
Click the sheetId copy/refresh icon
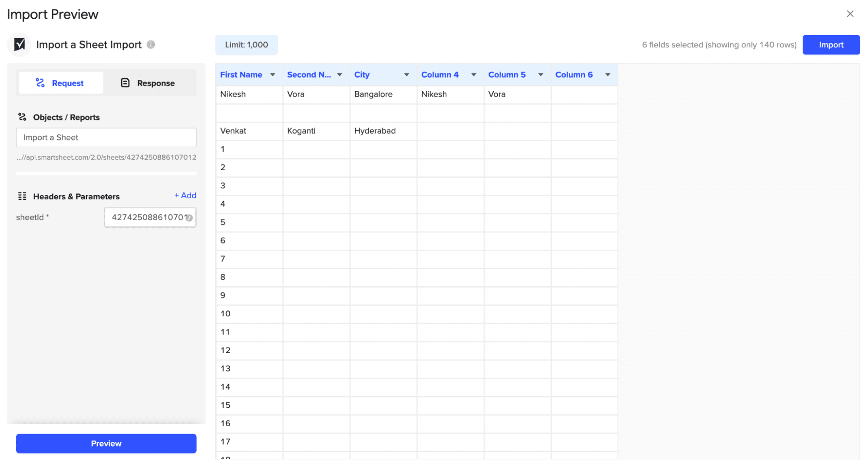(188, 216)
